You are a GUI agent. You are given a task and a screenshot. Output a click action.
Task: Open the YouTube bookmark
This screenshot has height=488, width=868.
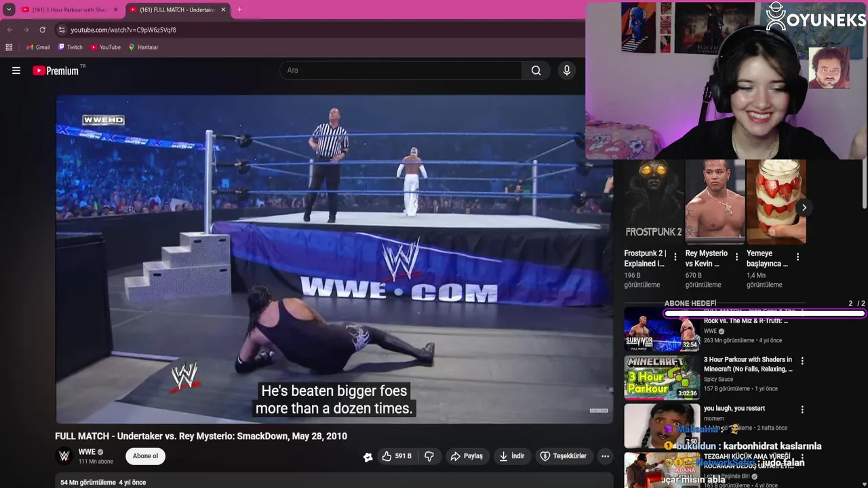[105, 47]
